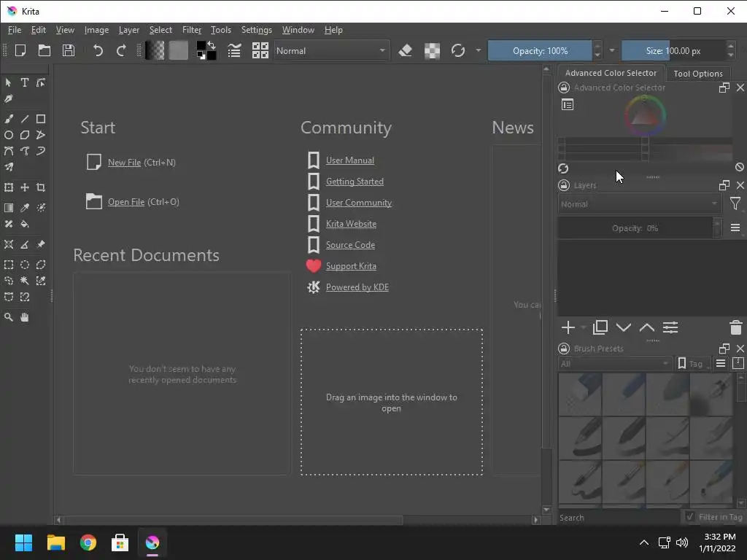Toggle Eraser mode in toolbar
Screen dimensions: 747x560
tap(406, 50)
